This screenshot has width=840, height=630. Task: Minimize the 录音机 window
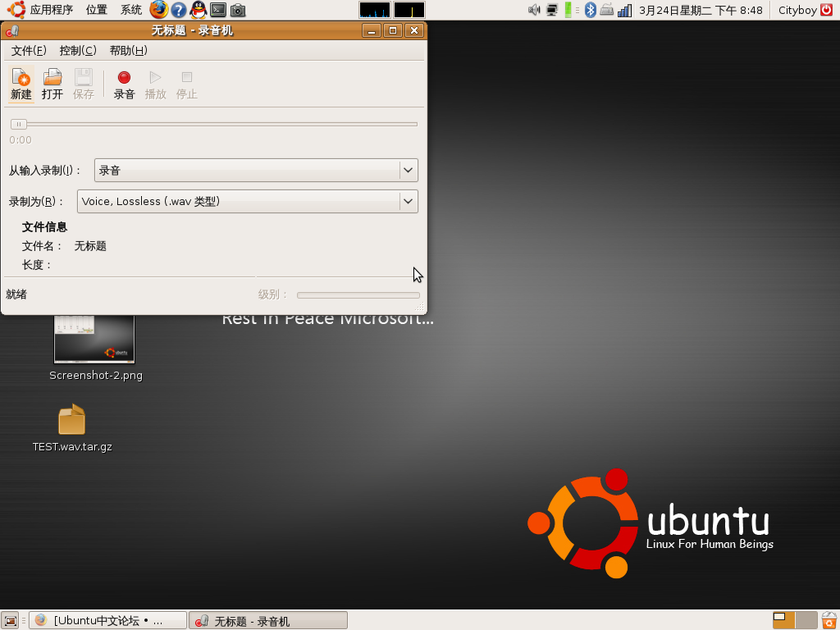372,30
